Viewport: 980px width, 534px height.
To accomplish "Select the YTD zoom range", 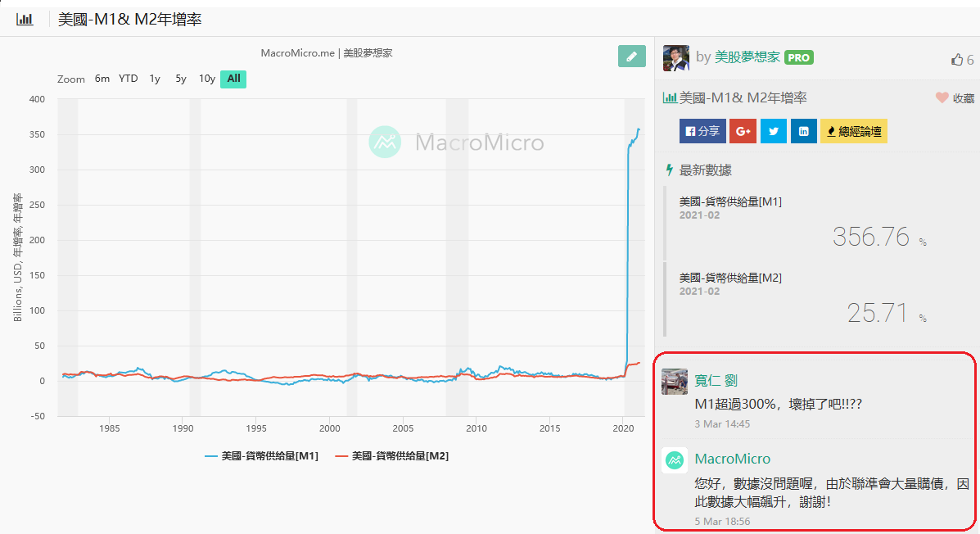I will pyautogui.click(x=128, y=79).
